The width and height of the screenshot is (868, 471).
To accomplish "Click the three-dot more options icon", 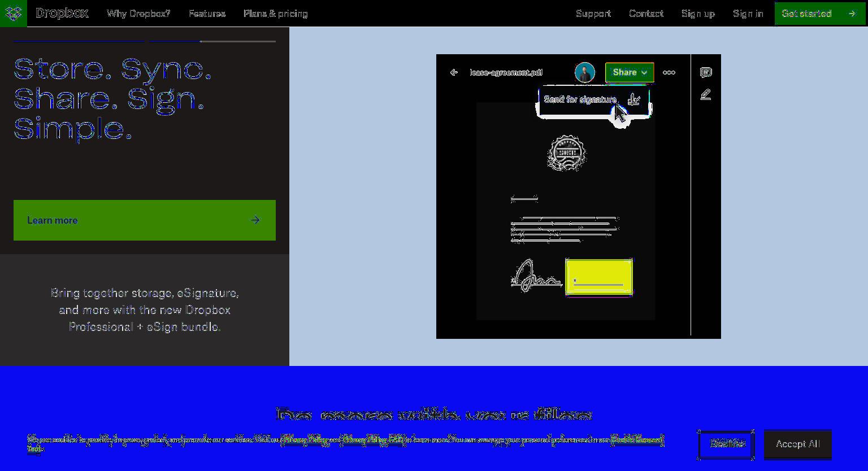I will click(x=669, y=72).
